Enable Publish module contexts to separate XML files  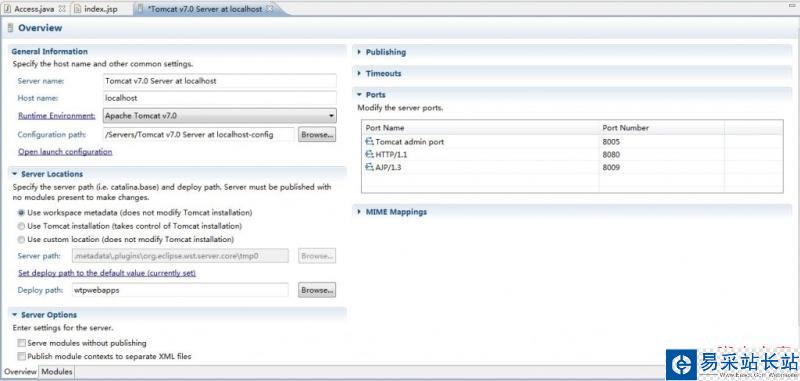(x=21, y=356)
